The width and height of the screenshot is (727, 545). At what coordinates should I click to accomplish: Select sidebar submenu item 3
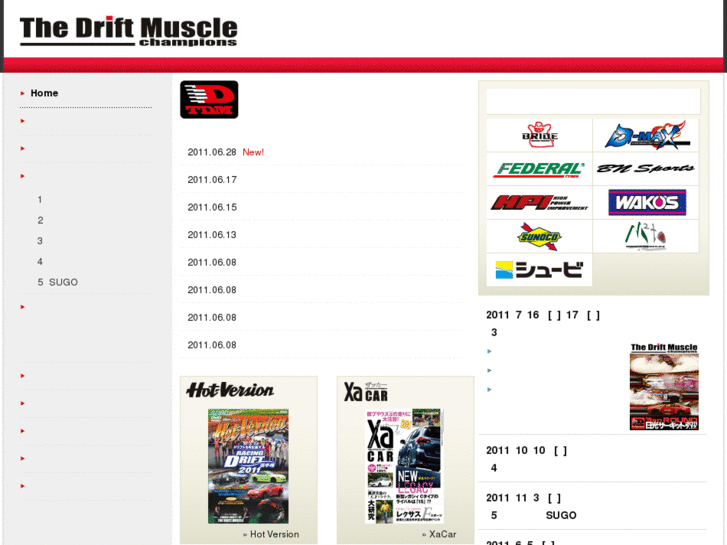click(40, 241)
